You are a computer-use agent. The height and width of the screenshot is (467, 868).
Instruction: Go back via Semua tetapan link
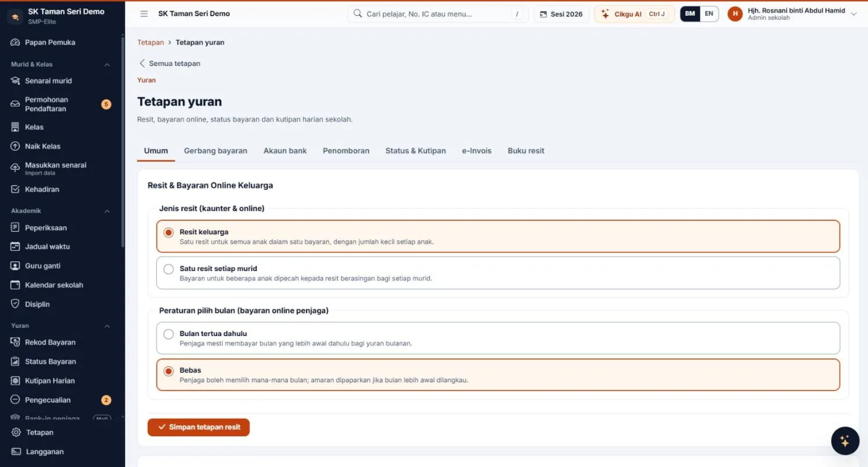169,63
